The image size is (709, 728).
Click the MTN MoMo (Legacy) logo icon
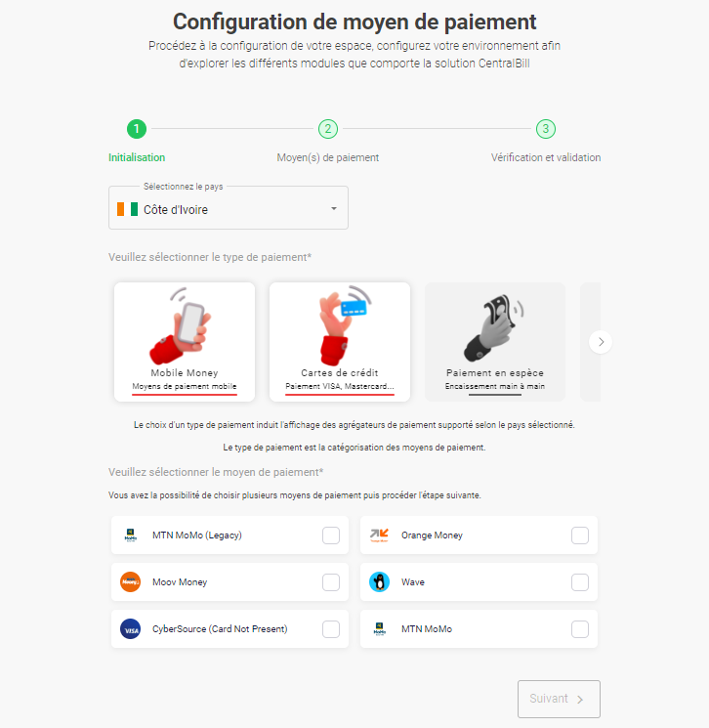tap(130, 535)
